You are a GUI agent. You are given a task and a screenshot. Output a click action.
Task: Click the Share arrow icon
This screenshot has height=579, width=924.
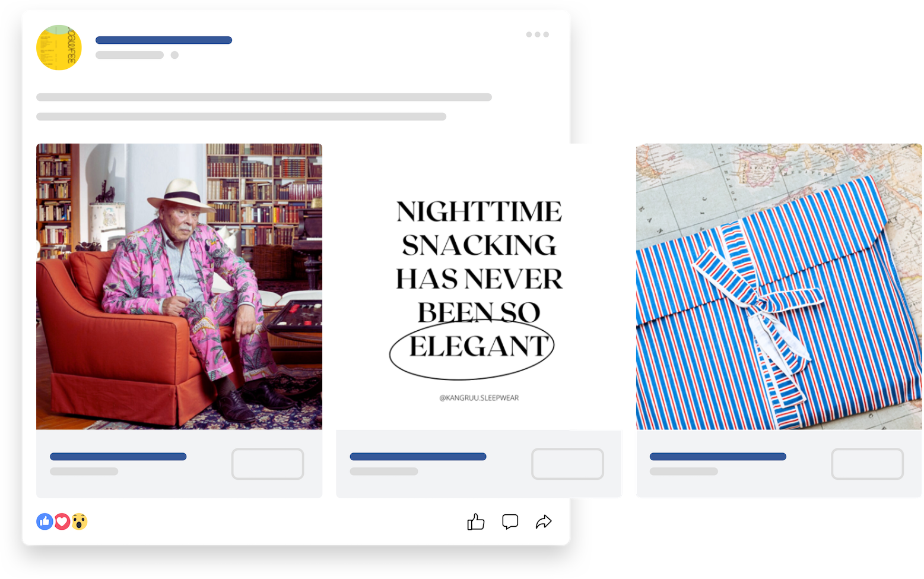click(544, 522)
